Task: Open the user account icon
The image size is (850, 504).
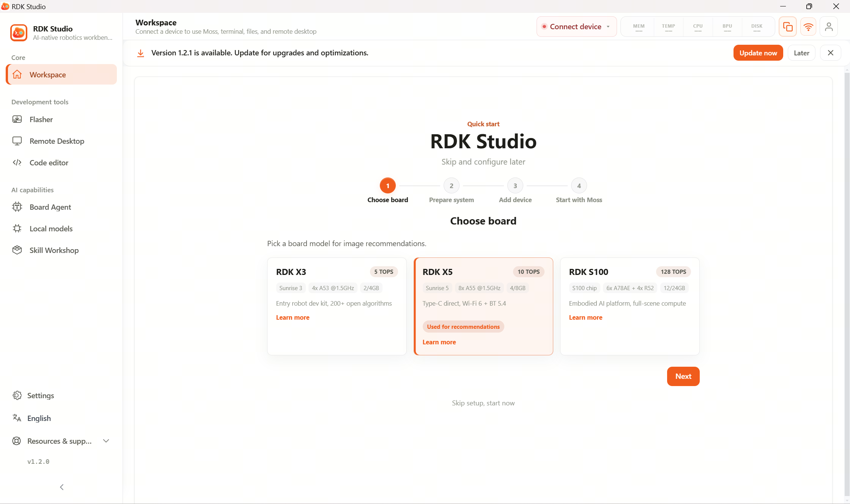Action: (829, 27)
